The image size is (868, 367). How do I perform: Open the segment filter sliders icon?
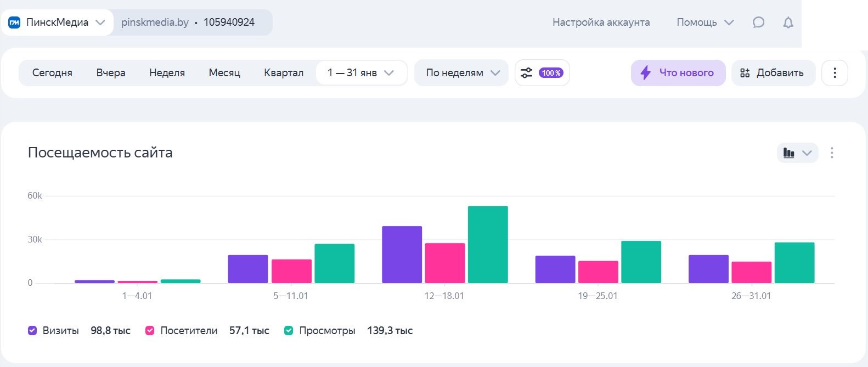(x=526, y=73)
